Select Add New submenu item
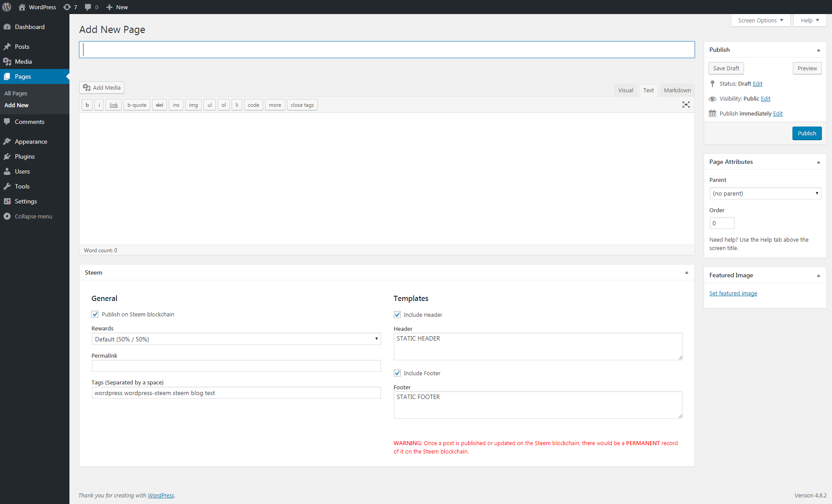 [x=16, y=105]
